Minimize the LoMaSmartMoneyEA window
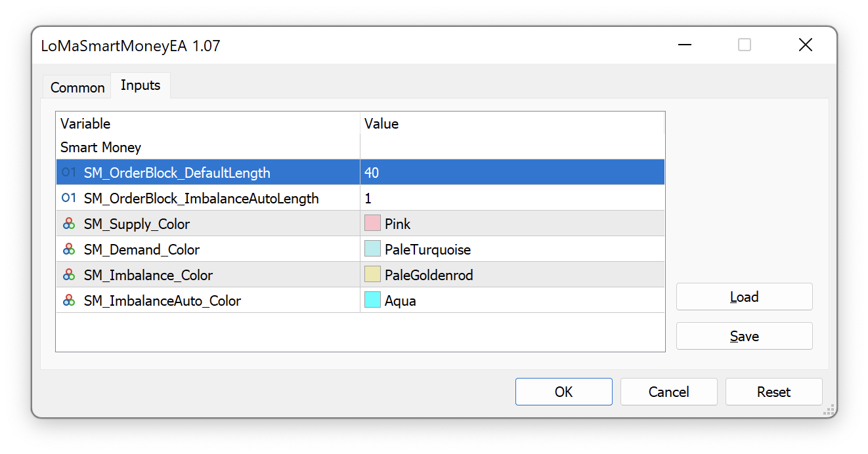The image size is (868, 454). [x=685, y=45]
